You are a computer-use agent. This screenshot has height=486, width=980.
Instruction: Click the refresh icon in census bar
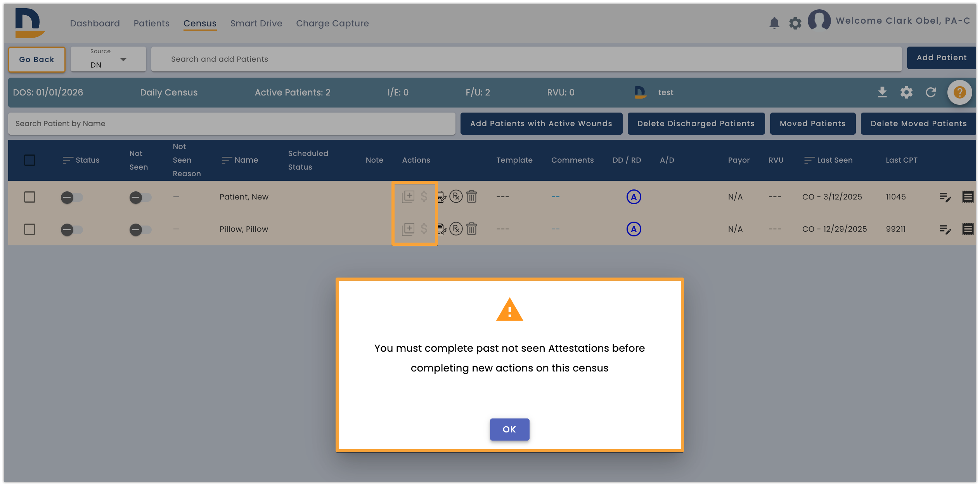point(931,92)
